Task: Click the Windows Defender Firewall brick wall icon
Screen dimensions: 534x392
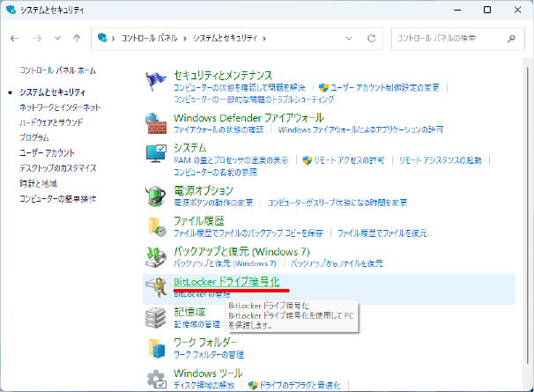Action: 156,123
